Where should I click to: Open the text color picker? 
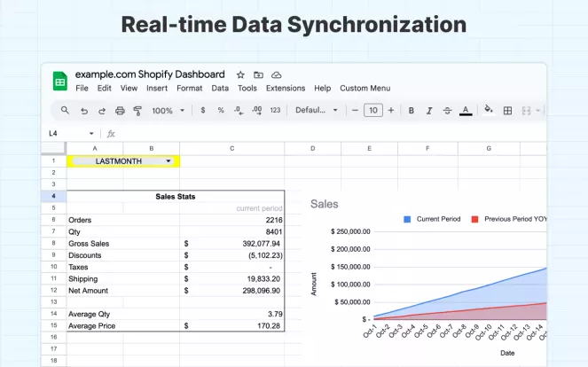pyautogui.click(x=466, y=111)
